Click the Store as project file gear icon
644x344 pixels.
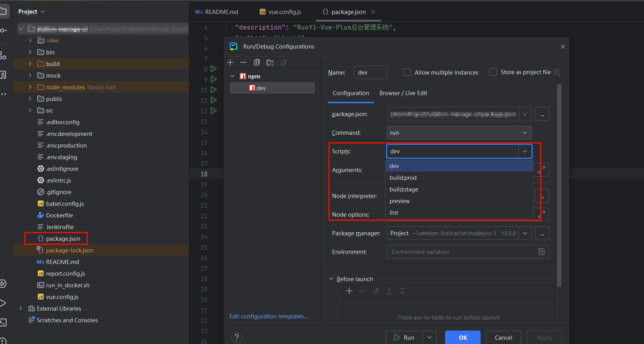point(557,72)
